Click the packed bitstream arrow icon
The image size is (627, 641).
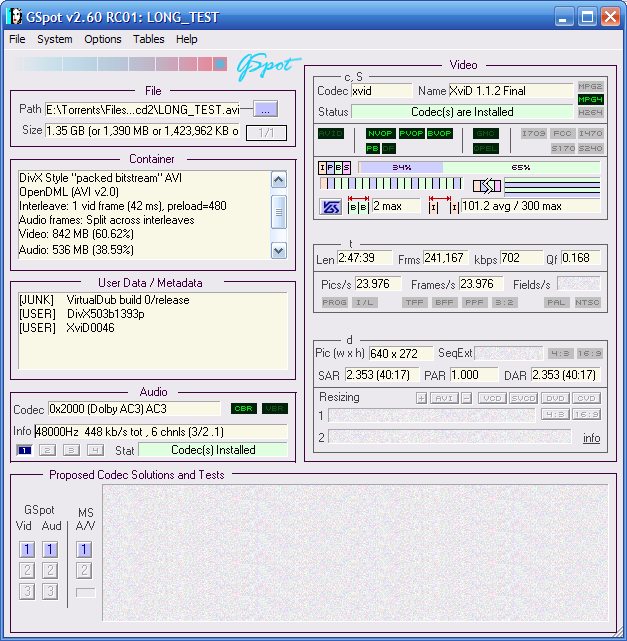click(x=487, y=186)
